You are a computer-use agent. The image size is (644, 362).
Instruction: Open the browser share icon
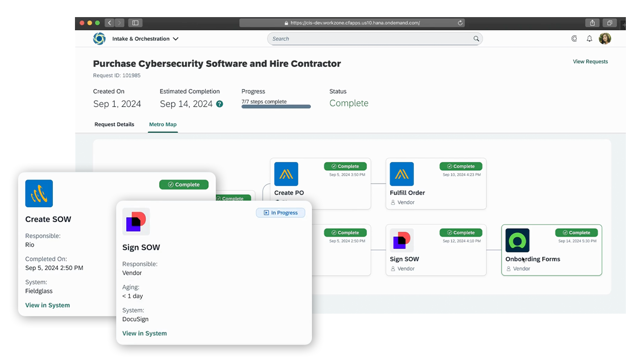click(592, 23)
